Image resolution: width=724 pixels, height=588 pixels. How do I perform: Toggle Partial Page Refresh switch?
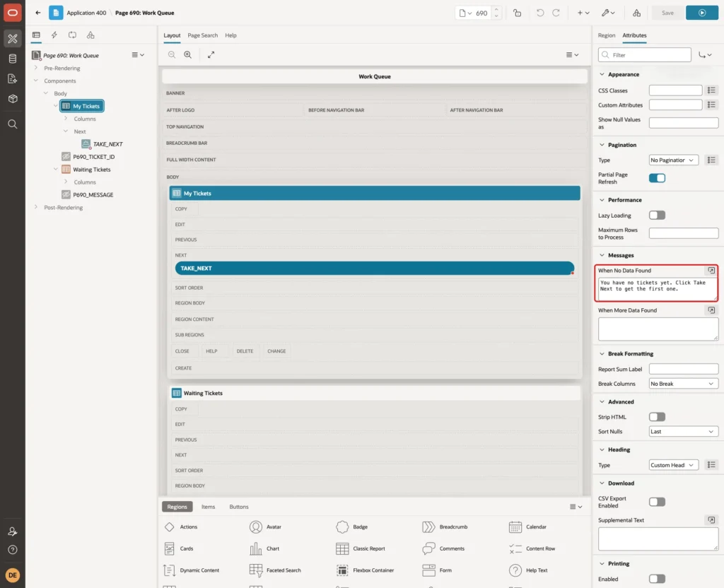tap(657, 178)
